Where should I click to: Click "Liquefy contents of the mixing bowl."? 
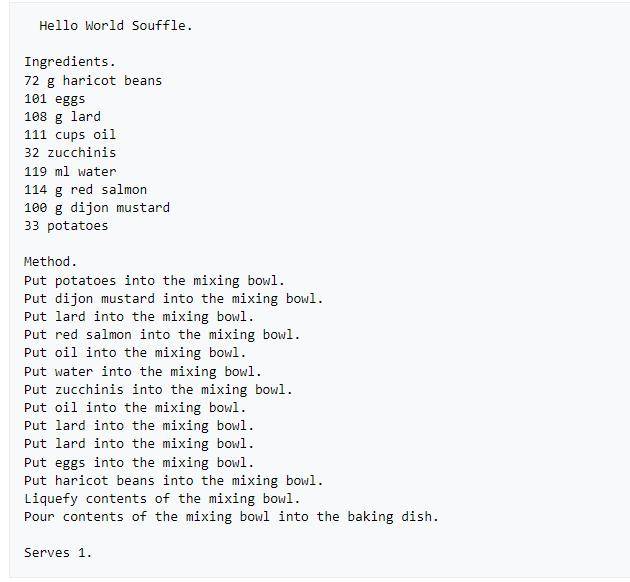tap(162, 499)
